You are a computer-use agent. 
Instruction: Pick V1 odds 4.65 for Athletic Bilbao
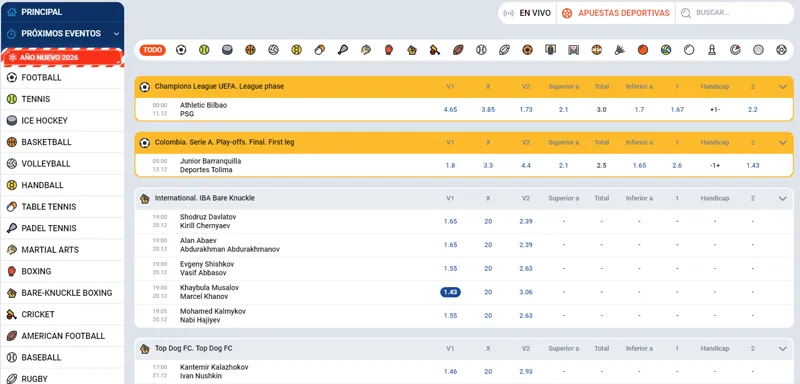pos(451,110)
